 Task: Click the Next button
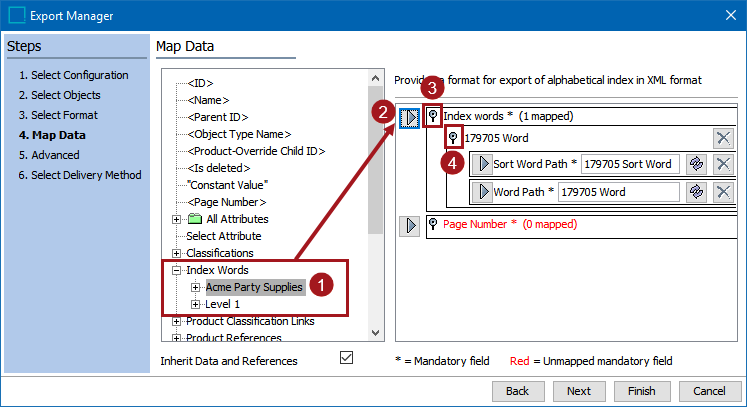tap(578, 391)
